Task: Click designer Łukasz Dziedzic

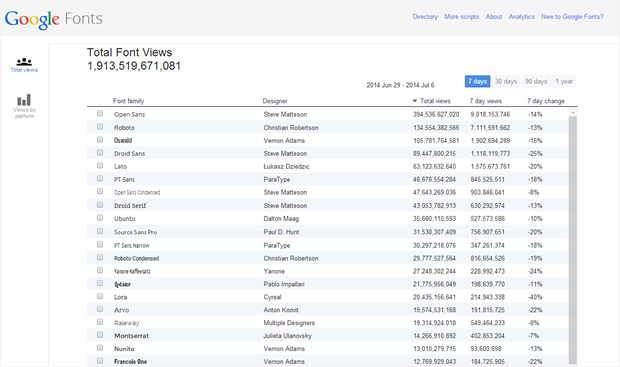Action: [x=286, y=166]
